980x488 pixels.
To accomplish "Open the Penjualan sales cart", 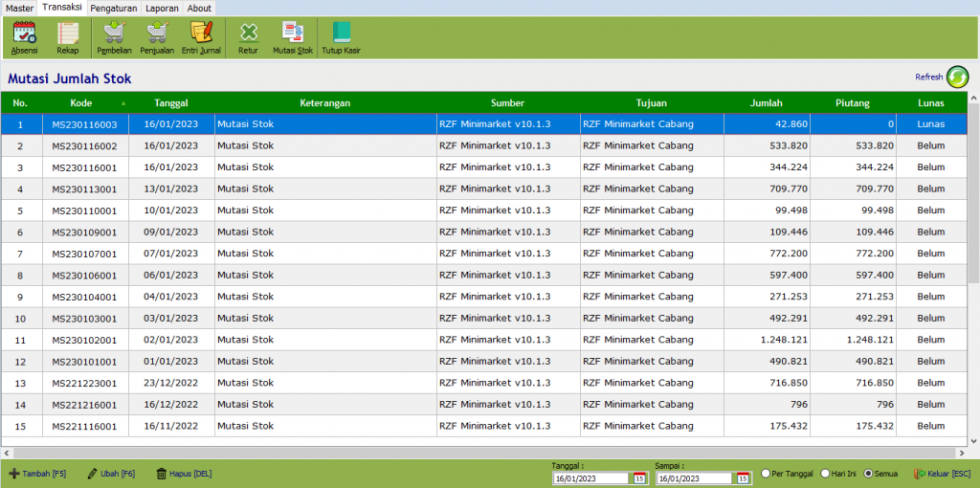I will tap(157, 37).
